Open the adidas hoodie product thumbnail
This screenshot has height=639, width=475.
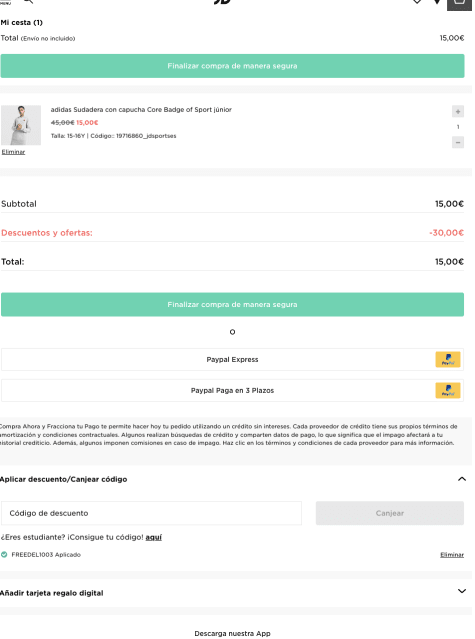point(21,125)
